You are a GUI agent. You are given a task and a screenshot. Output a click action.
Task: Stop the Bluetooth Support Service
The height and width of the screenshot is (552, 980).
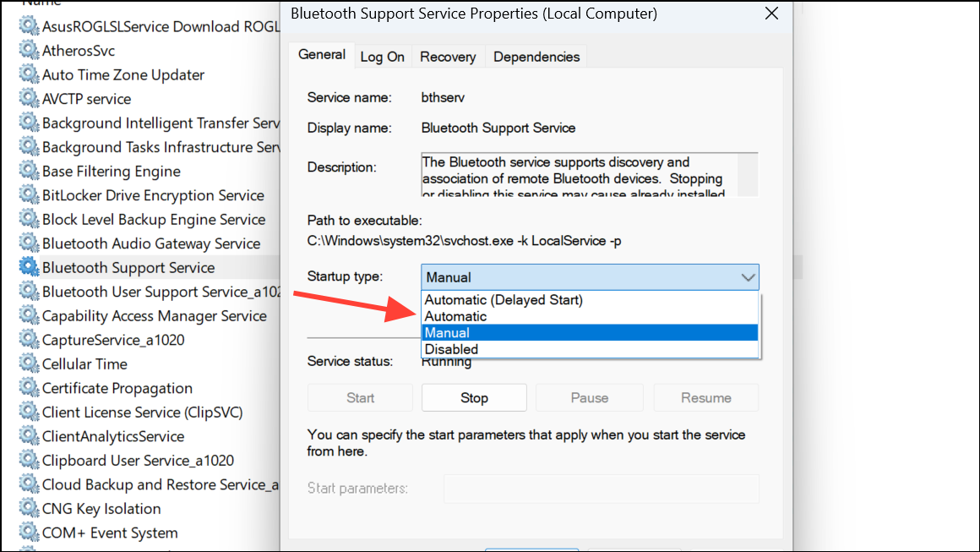[x=474, y=397]
